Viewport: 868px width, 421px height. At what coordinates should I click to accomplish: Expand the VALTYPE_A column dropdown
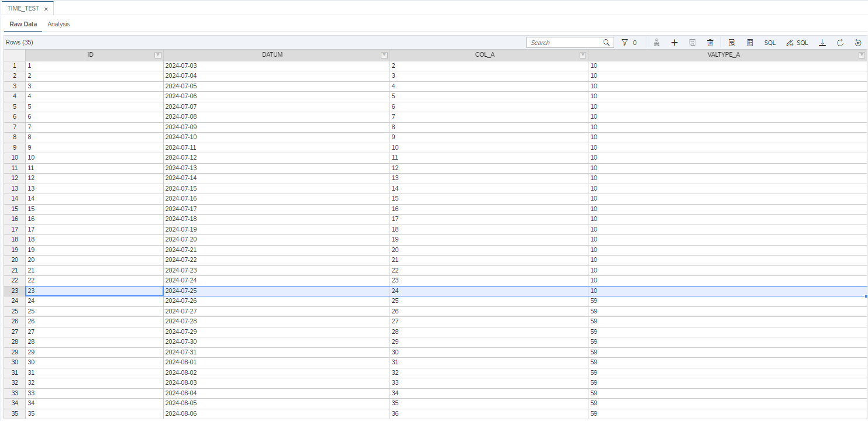point(861,55)
